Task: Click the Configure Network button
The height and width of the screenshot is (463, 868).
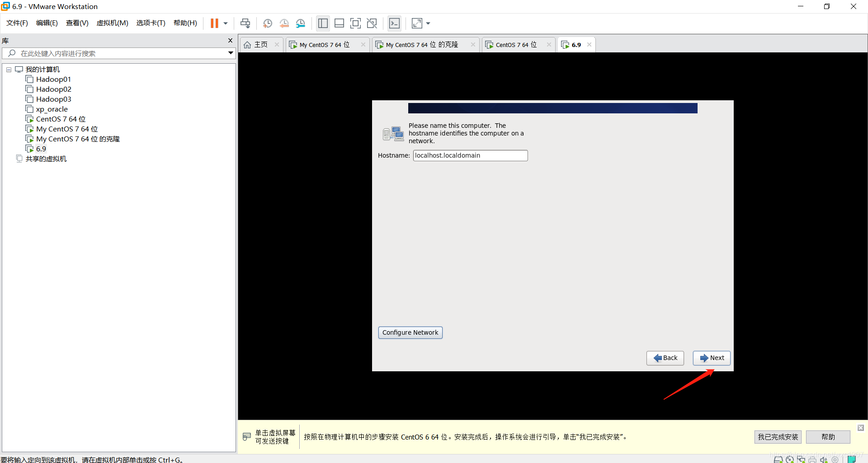Action: coord(410,332)
